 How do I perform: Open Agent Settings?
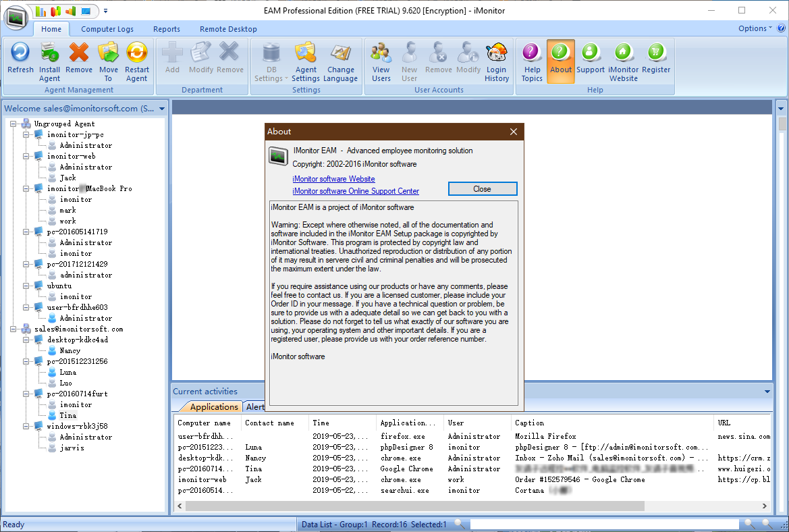tap(306, 62)
